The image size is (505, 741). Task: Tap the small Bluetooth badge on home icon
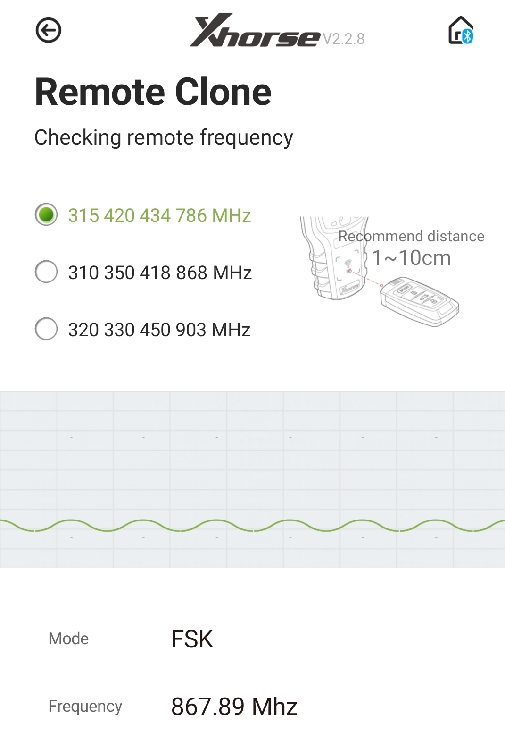[468, 36]
